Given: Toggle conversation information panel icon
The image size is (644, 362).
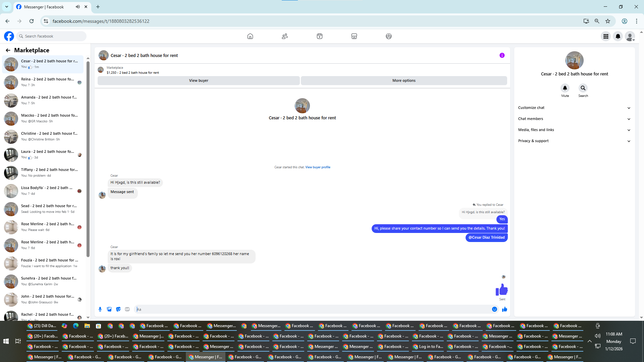Looking at the screenshot, I should pyautogui.click(x=502, y=56).
